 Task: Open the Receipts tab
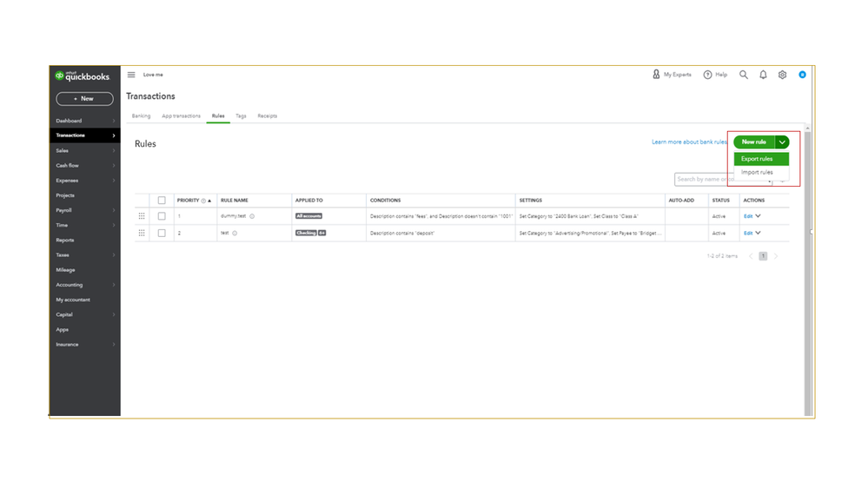pyautogui.click(x=268, y=116)
